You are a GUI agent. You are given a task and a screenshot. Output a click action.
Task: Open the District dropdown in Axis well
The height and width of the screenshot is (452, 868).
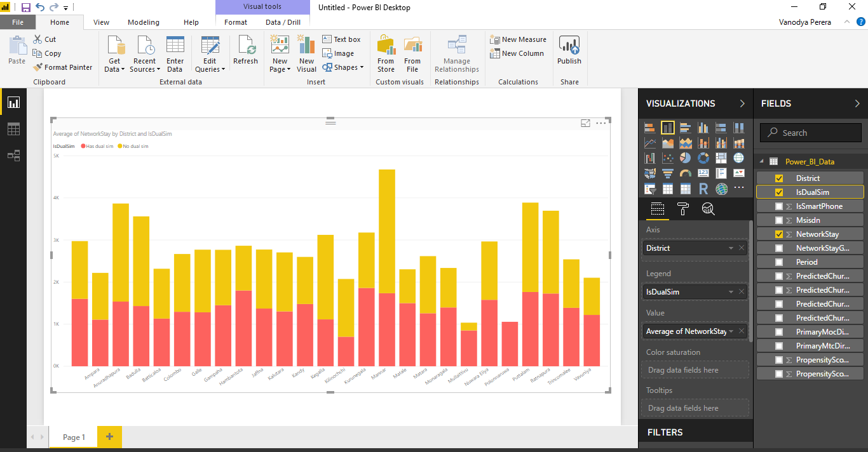tap(732, 248)
